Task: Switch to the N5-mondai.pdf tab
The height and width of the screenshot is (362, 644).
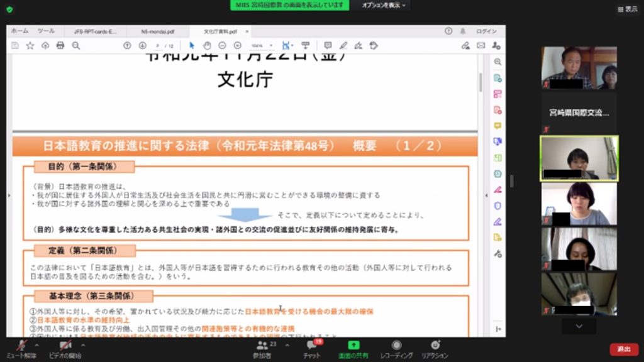Action: [x=158, y=31]
